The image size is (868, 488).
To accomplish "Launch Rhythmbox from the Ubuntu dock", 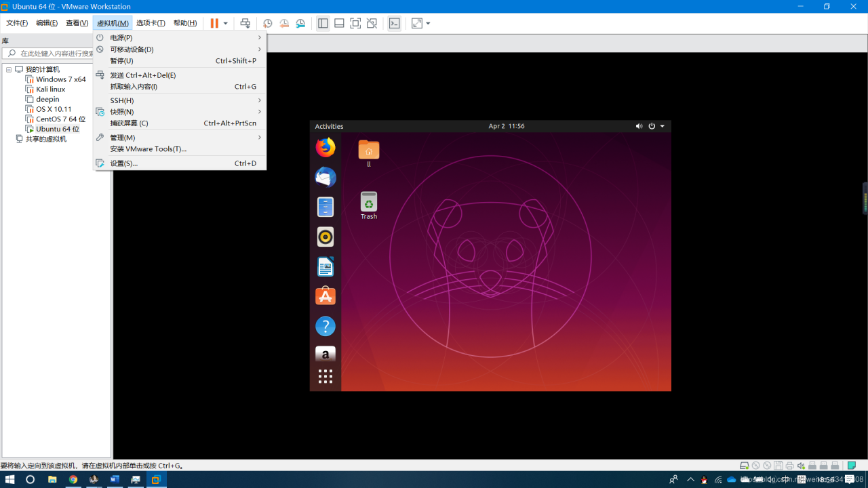I will click(x=325, y=237).
